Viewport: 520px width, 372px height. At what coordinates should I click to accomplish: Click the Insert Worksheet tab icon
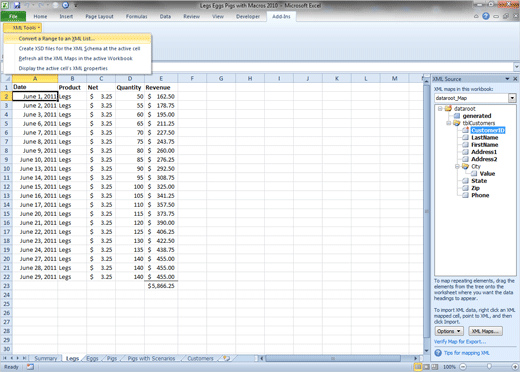(227, 358)
